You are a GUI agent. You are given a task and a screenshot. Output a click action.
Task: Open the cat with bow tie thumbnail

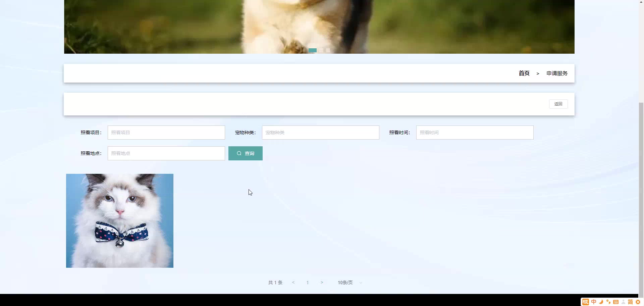coord(120,221)
